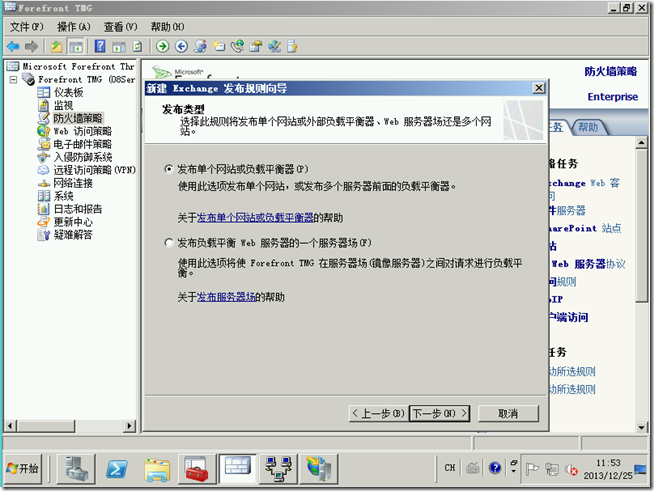The image size is (654, 491).
Task: Open Server Manager taskbar icon
Action: pos(76,468)
